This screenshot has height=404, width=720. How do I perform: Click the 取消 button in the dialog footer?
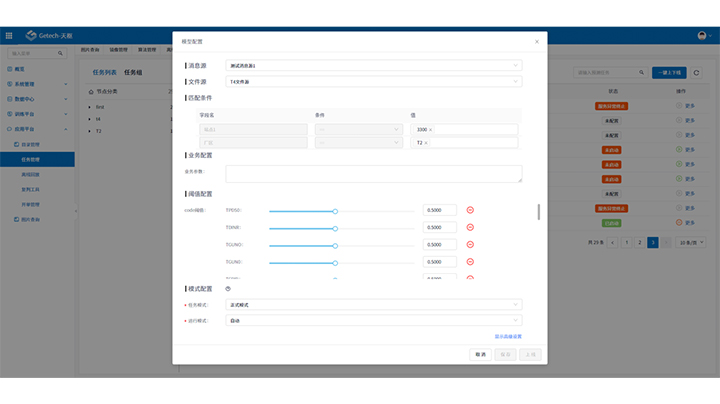click(481, 354)
